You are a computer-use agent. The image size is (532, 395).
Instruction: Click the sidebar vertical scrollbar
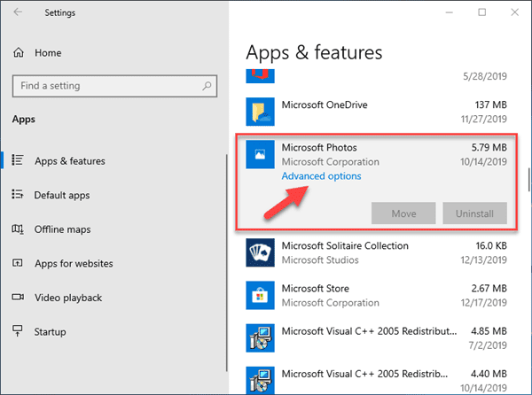[226, 263]
